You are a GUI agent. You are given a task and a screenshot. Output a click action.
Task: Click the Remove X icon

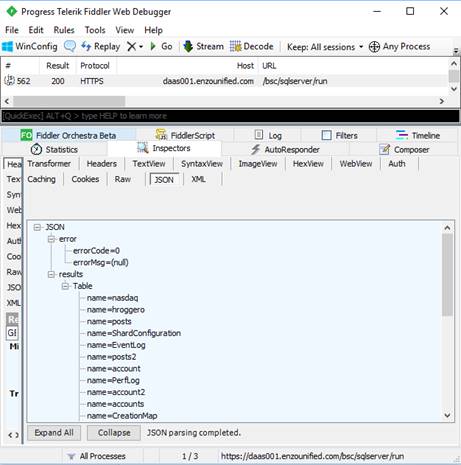point(131,46)
